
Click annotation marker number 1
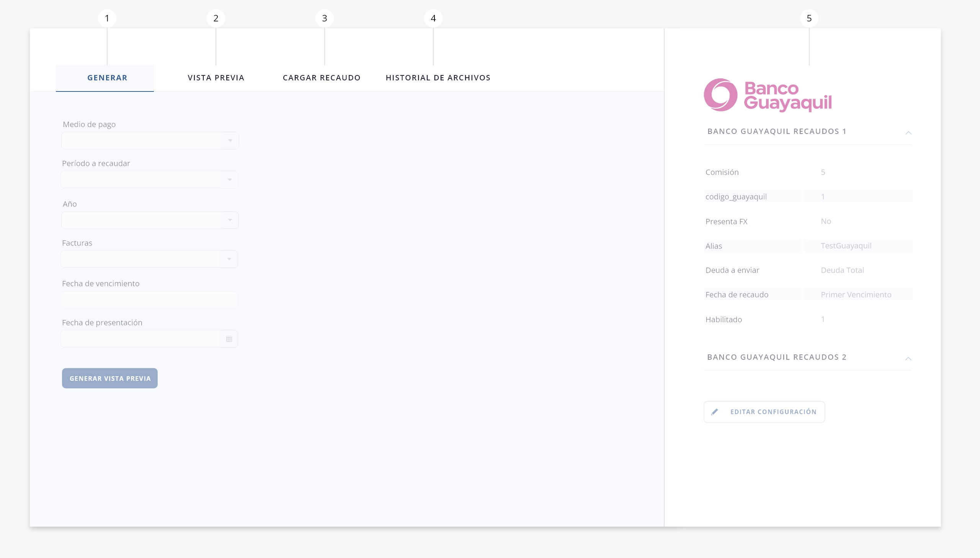[x=107, y=18]
